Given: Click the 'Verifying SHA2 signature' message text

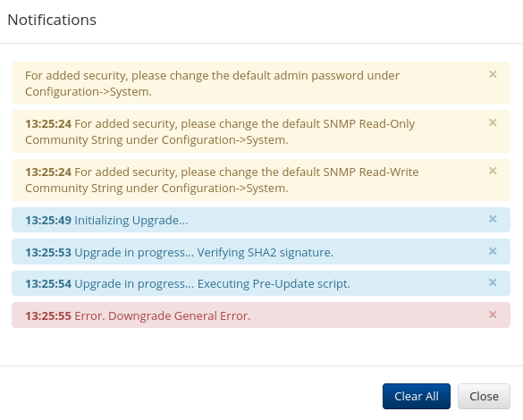Looking at the screenshot, I should coord(266,252).
